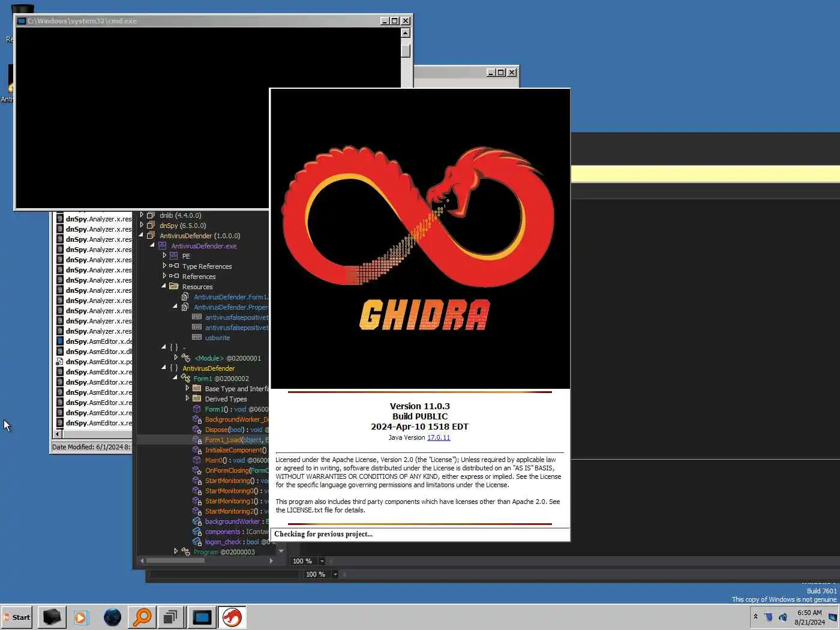Select the logon_check : bool field
The width and height of the screenshot is (840, 630).
[x=236, y=542]
